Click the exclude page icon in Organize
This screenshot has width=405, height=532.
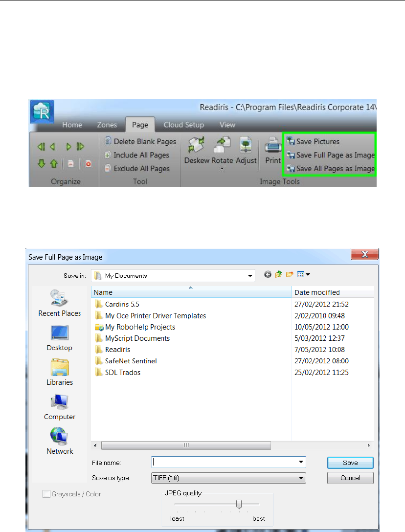click(x=70, y=164)
